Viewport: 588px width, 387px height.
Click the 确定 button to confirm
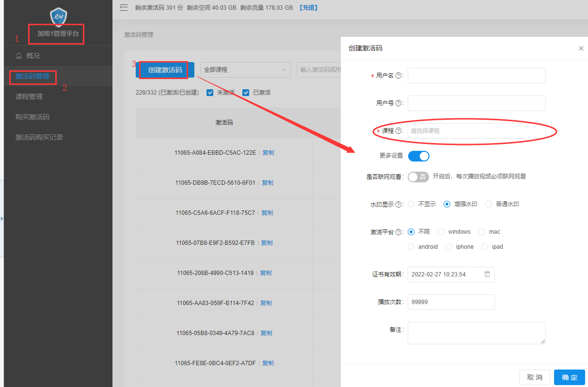[569, 377]
